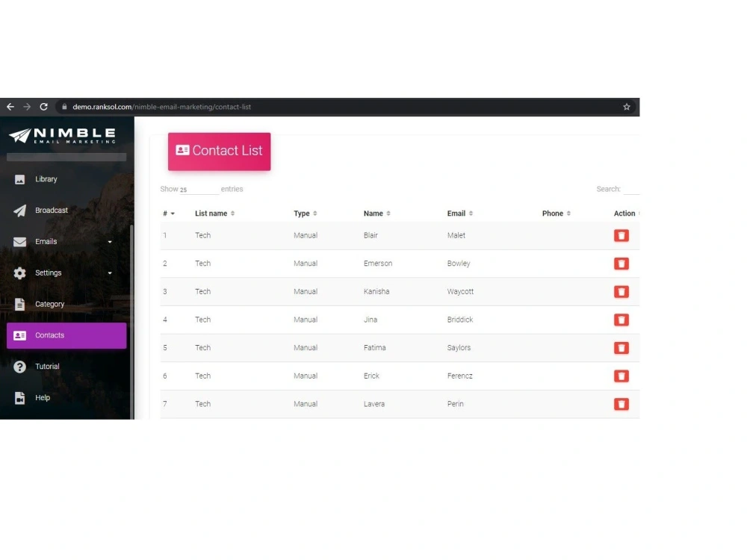
Task: Delete contact Kanisha with trash icon
Action: pyautogui.click(x=622, y=291)
